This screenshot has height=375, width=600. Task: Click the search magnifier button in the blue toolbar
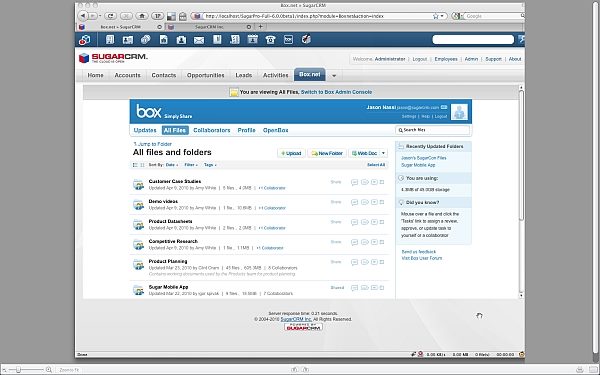click(521, 39)
